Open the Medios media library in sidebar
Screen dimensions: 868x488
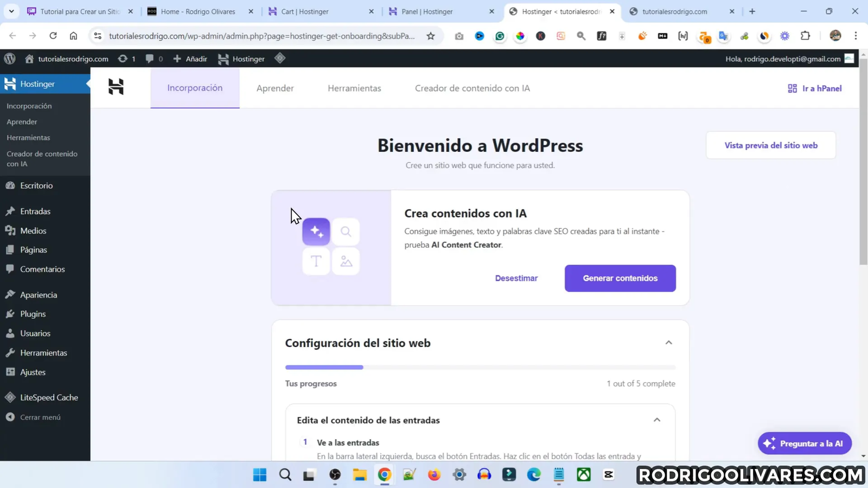[x=33, y=230]
